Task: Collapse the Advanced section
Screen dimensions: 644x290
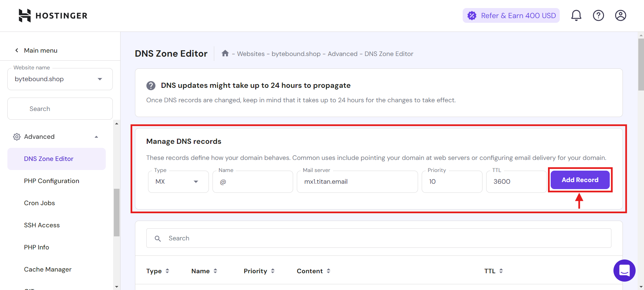Action: pyautogui.click(x=96, y=137)
